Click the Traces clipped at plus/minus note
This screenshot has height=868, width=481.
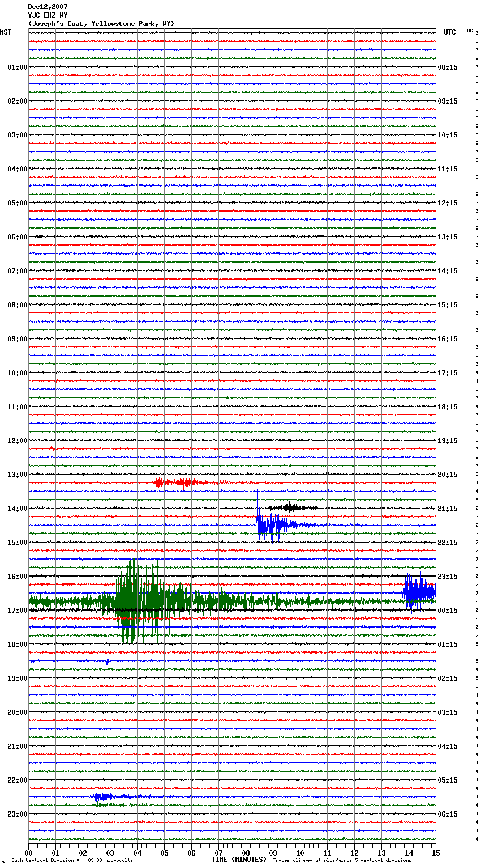(x=342, y=860)
